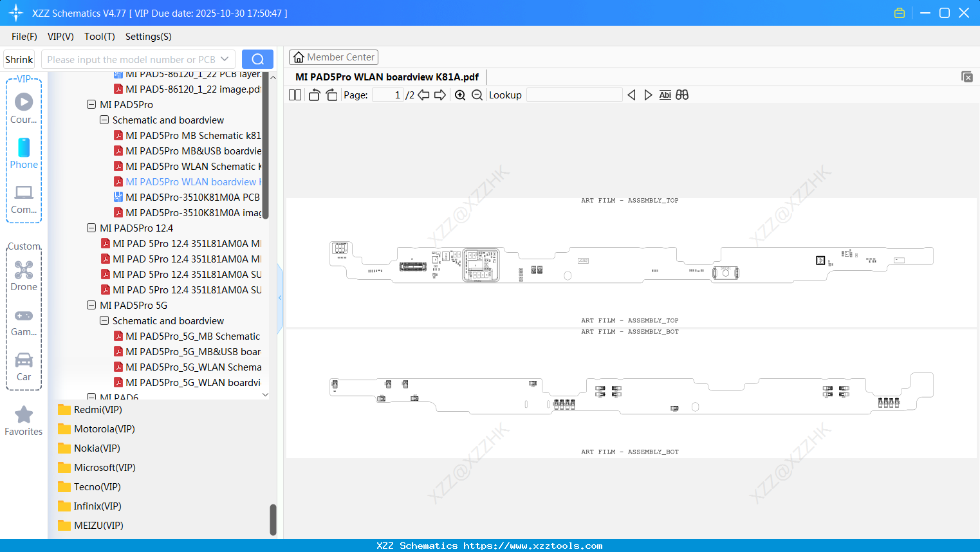Rotate the PDF page counterclockwise

pos(313,95)
